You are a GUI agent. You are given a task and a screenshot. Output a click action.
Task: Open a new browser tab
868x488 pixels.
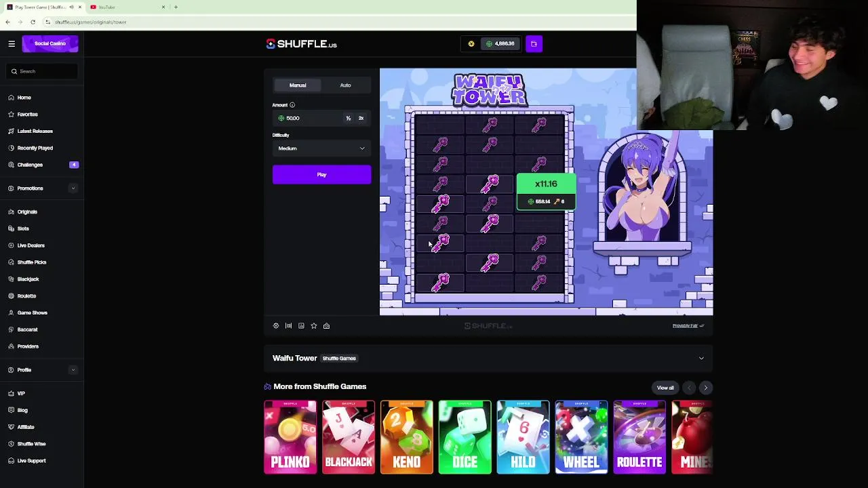(176, 7)
